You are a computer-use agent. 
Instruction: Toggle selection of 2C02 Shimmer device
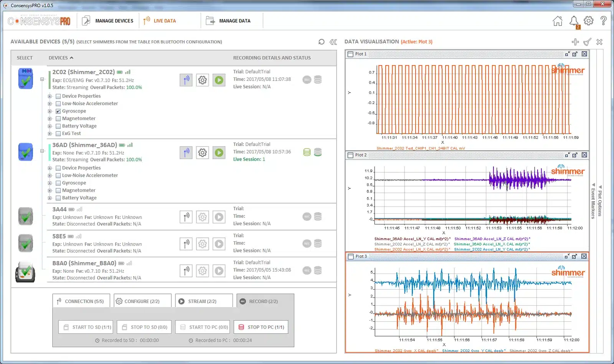pyautogui.click(x=26, y=79)
